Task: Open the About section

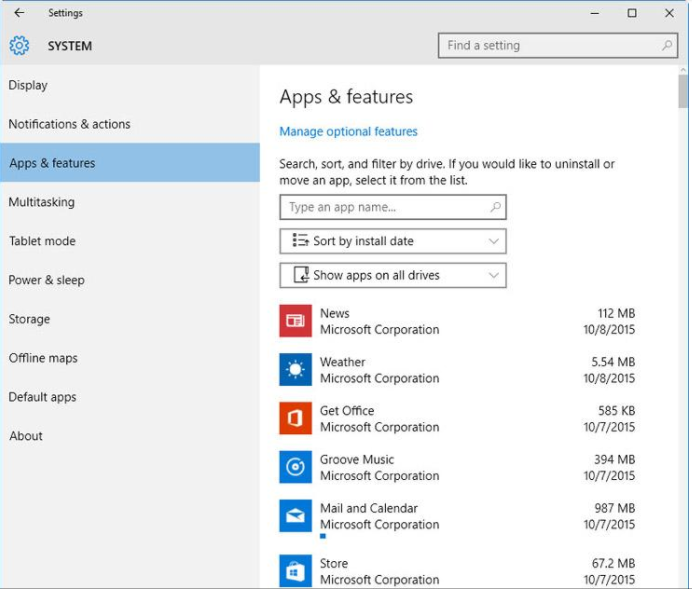Action: click(x=130, y=436)
